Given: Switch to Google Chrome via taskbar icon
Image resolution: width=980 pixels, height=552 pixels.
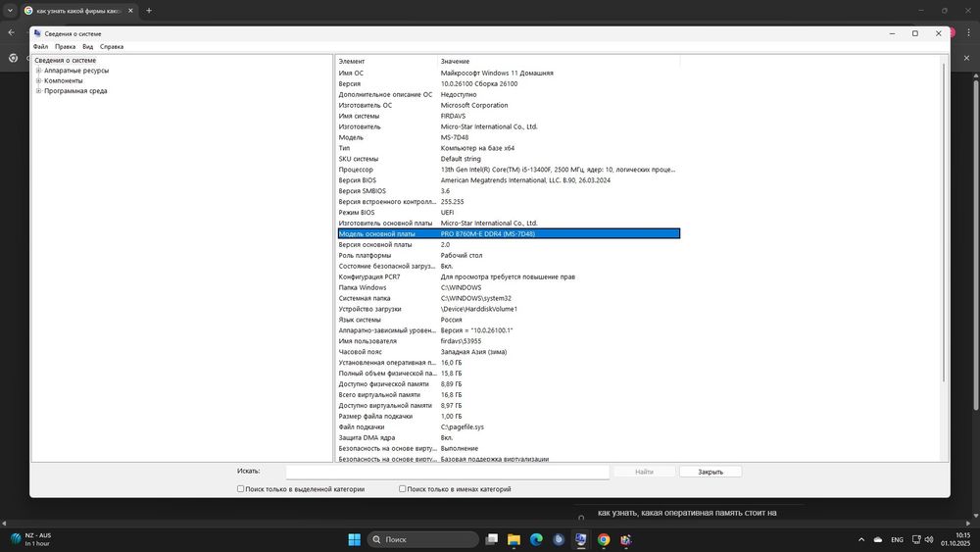Looking at the screenshot, I should 603,539.
